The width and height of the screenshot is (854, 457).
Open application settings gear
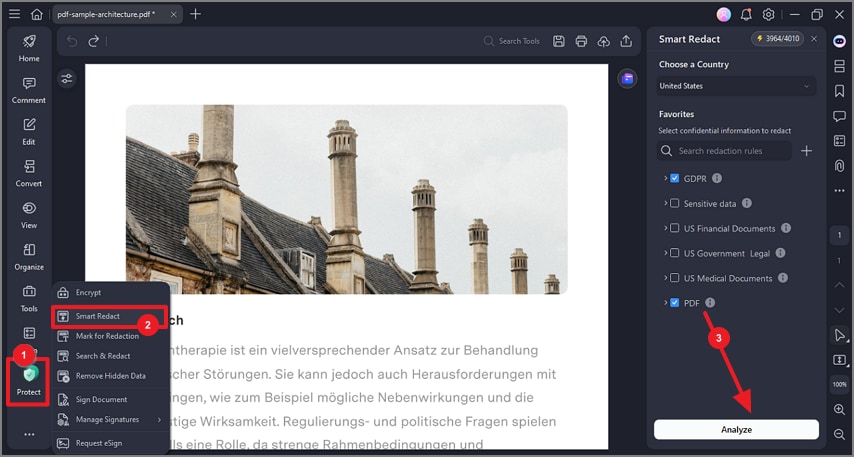[x=768, y=14]
